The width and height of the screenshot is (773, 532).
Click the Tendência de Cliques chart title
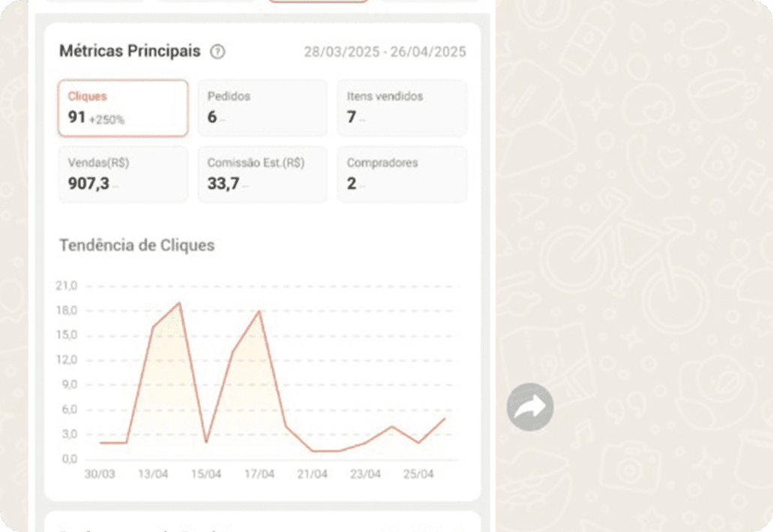pos(136,245)
